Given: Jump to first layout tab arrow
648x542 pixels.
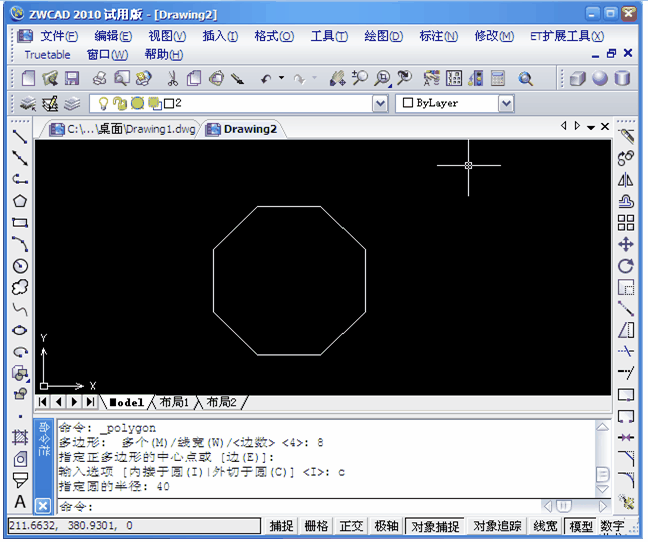Looking at the screenshot, I should tap(43, 402).
